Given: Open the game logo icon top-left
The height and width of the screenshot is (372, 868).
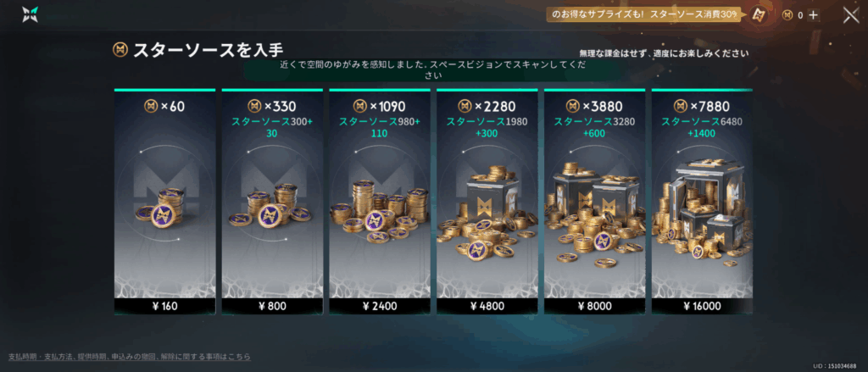Looking at the screenshot, I should tap(30, 15).
